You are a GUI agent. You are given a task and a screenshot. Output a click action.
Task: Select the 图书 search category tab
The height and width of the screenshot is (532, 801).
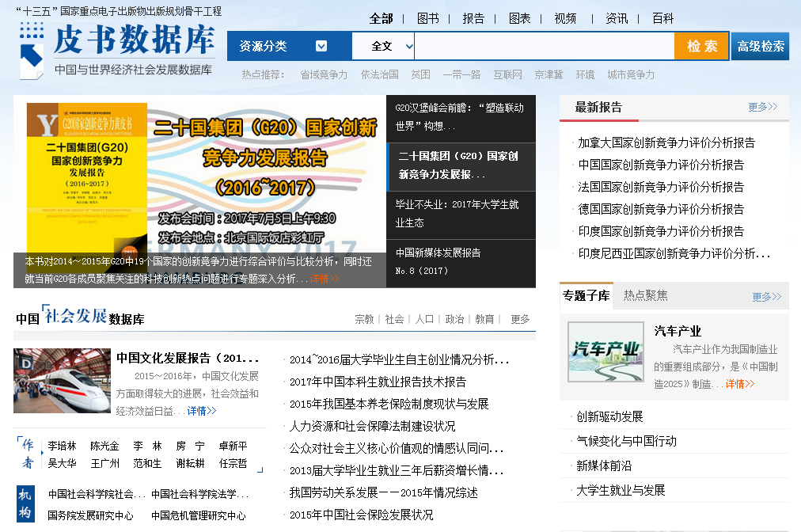428,18
